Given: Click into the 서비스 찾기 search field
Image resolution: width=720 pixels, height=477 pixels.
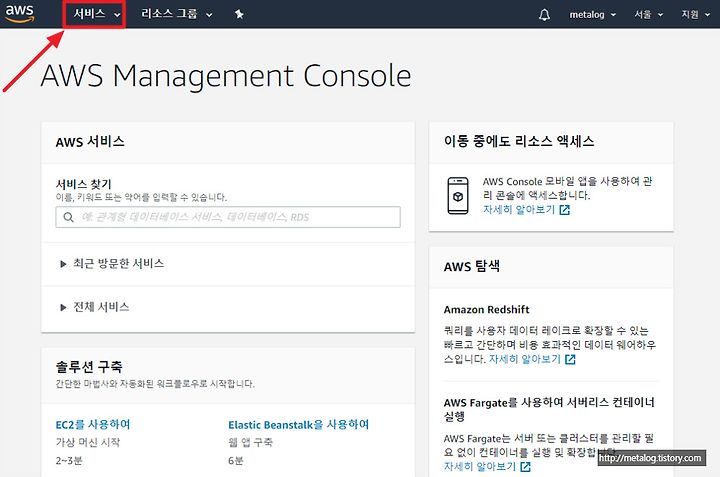Looking at the screenshot, I should [228, 217].
